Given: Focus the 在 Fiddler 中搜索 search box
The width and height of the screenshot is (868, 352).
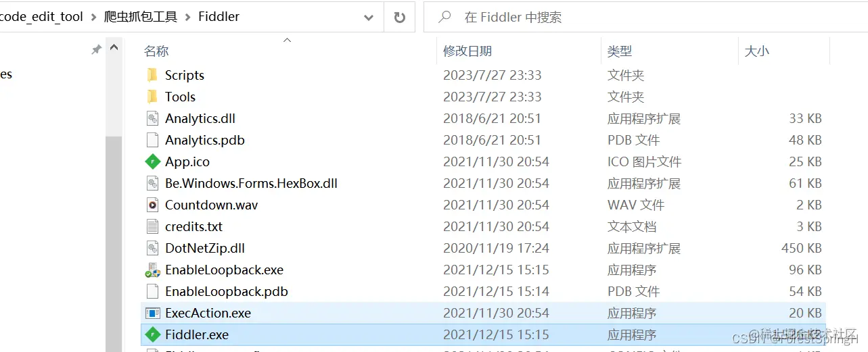Looking at the screenshot, I should (646, 17).
